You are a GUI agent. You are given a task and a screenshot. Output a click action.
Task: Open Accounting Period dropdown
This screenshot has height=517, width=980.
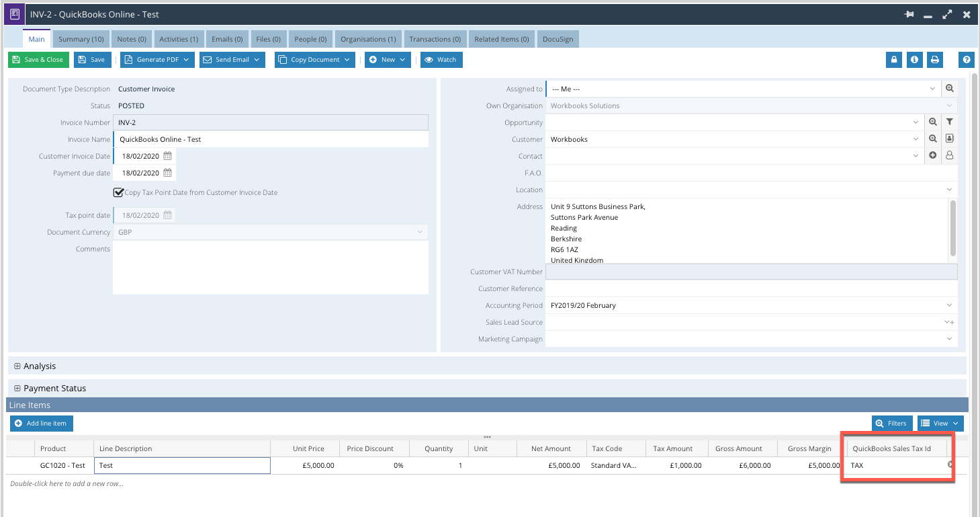(950, 305)
